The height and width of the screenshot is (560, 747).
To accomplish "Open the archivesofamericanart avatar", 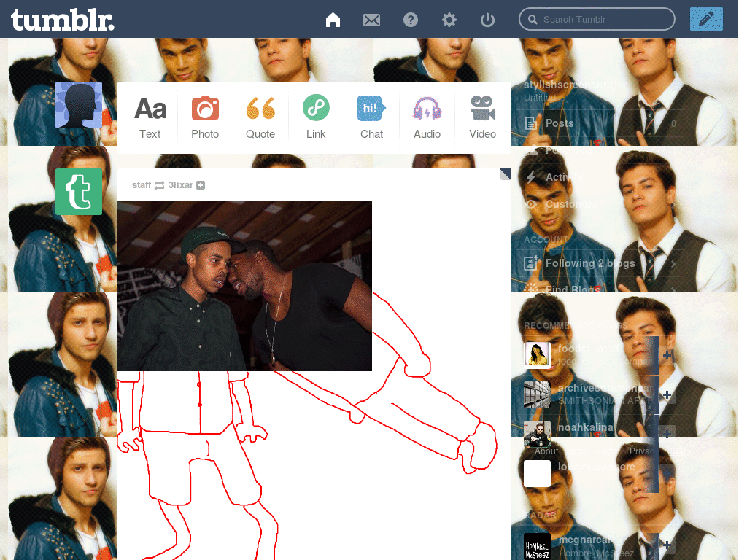I will click(537, 394).
